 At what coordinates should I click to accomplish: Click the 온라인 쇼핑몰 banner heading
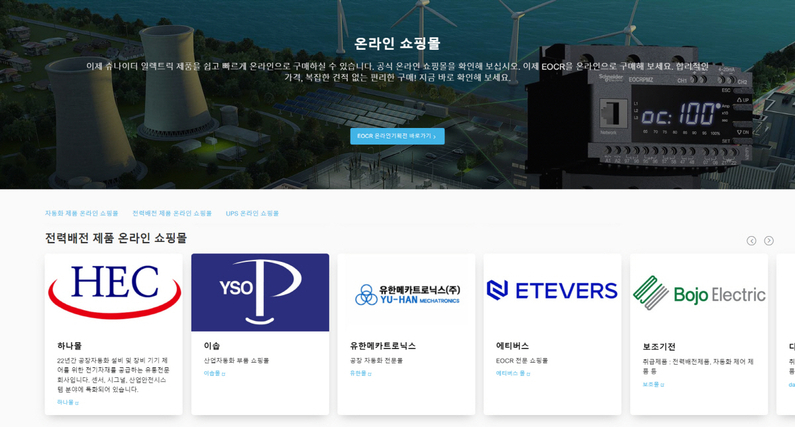(397, 44)
